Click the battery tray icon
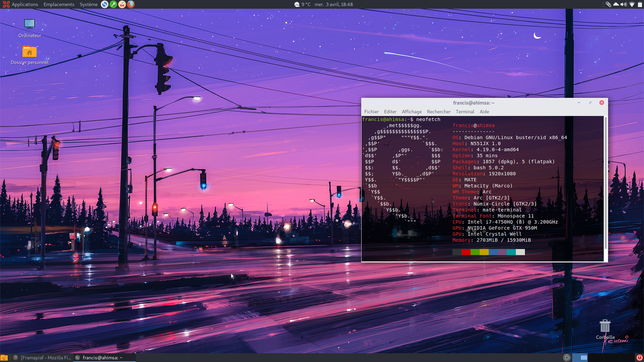Viewport: 644px width, 362px height. [x=639, y=4]
